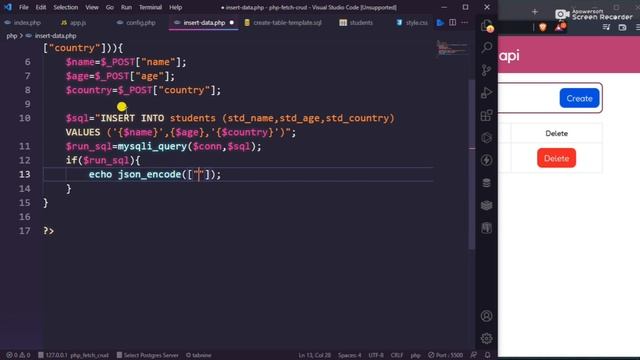Expand the php folder breadcrumb
Viewport: 640px width, 360px height.
11,36
